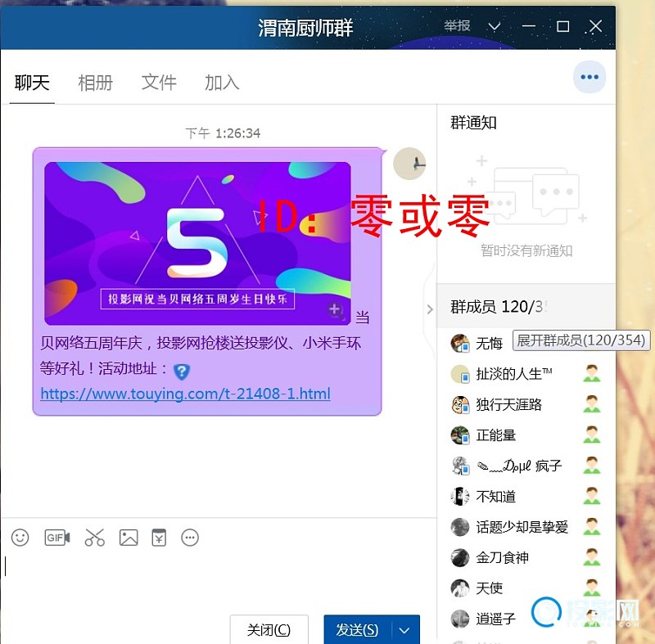Click the 暂时没有新通知 text
This screenshot has width=655, height=644.
[x=526, y=251]
